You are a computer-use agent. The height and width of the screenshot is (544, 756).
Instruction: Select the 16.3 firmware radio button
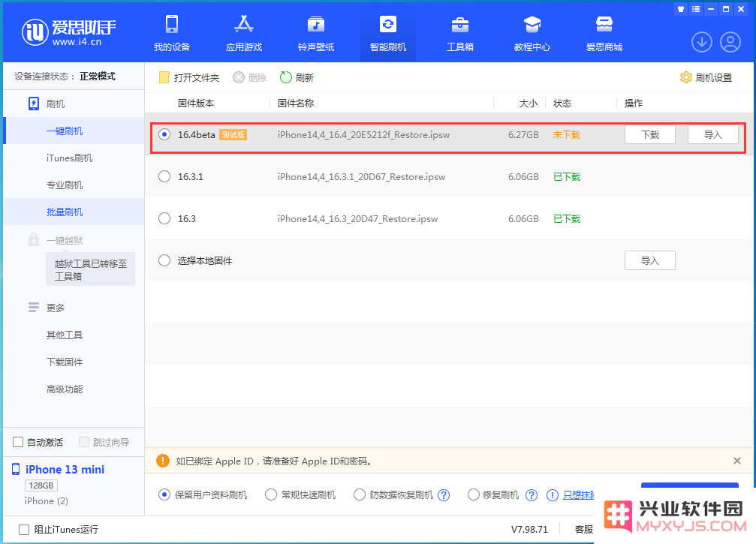tap(164, 218)
